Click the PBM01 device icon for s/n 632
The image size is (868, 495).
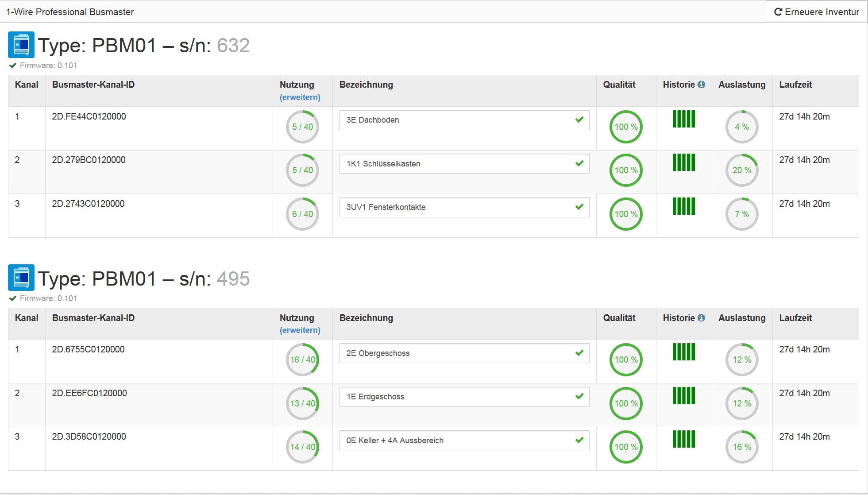point(21,45)
